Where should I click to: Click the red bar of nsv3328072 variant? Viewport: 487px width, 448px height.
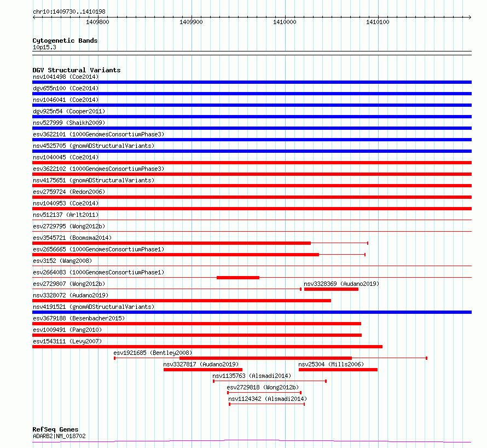182,301
